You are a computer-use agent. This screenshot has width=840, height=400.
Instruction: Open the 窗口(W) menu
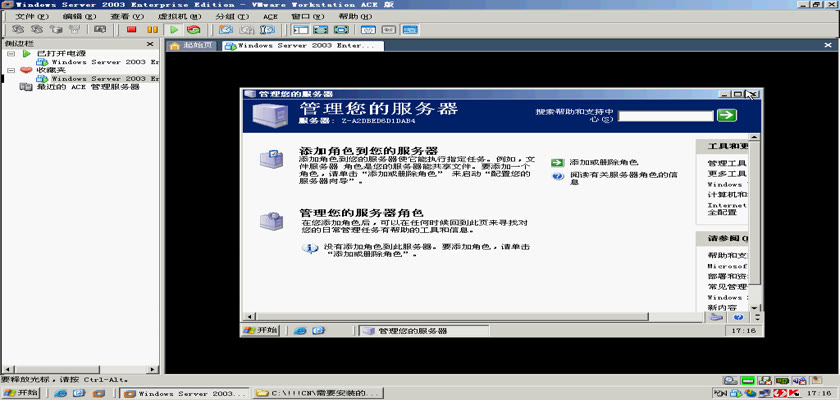tap(308, 17)
